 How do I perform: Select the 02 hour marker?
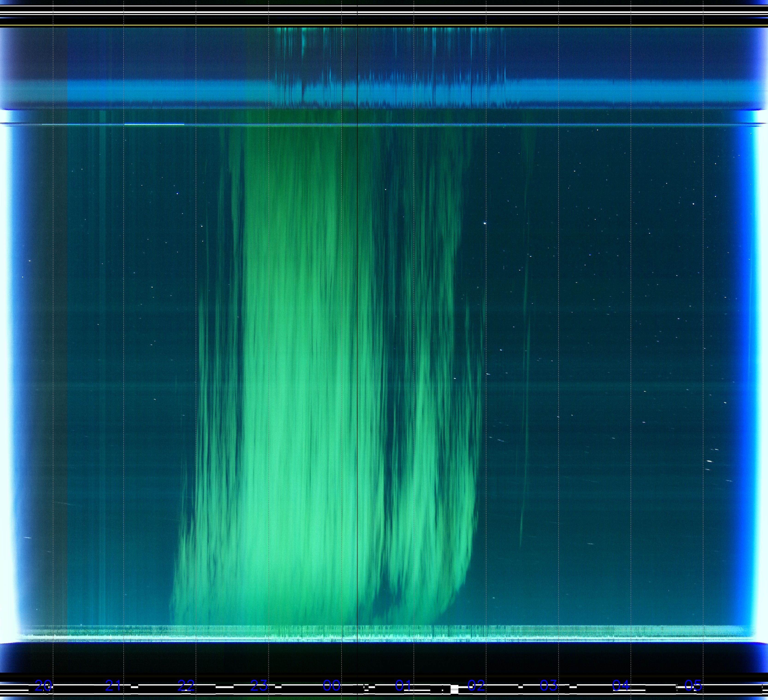tap(476, 686)
